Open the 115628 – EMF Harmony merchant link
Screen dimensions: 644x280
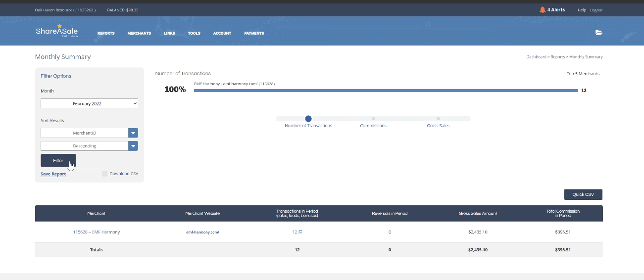tap(97, 232)
